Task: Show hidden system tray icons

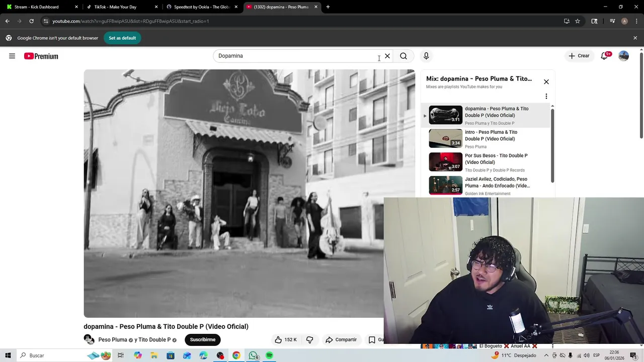Action: [546, 355]
